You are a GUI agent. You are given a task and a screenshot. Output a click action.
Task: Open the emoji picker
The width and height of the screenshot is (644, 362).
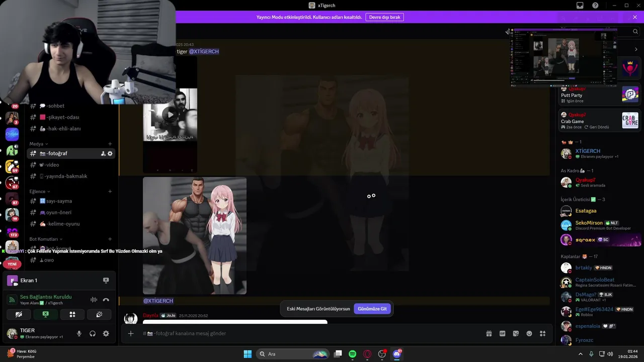click(529, 333)
